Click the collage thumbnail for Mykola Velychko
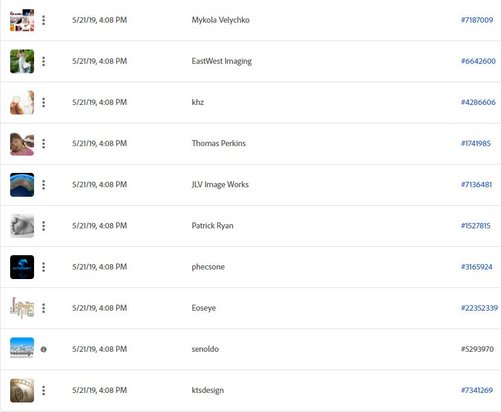Screen dimensions: 501x412 (x=22, y=20)
